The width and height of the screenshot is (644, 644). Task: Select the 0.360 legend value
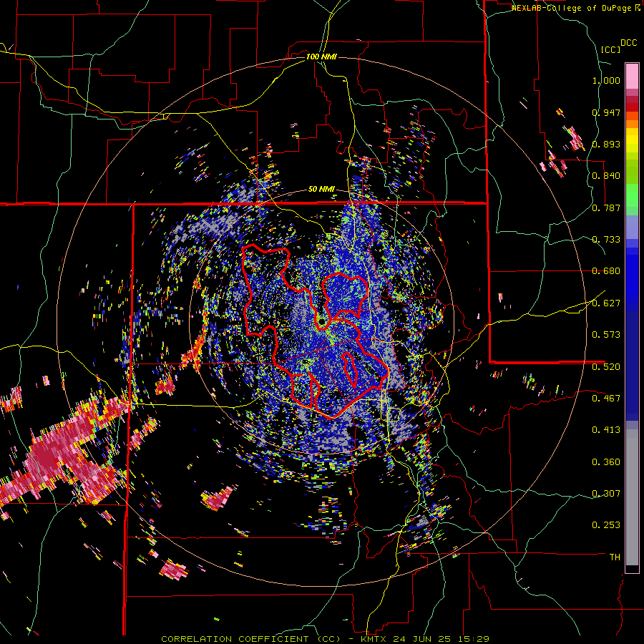tap(606, 462)
